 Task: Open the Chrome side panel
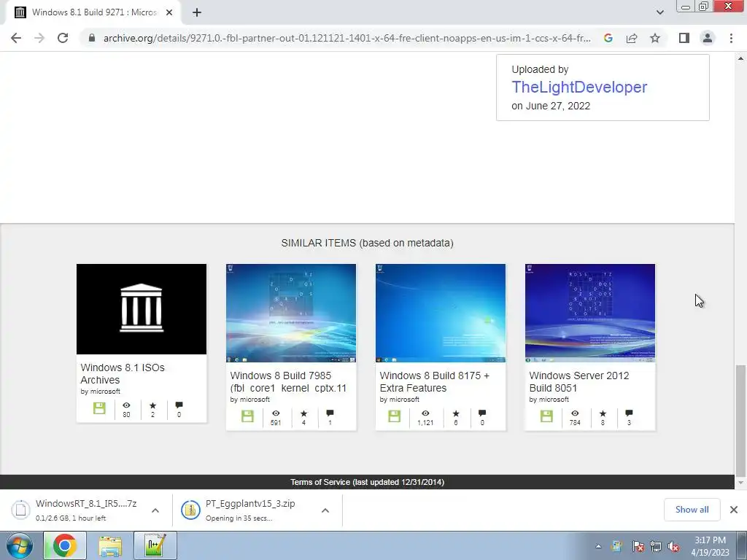pos(684,38)
